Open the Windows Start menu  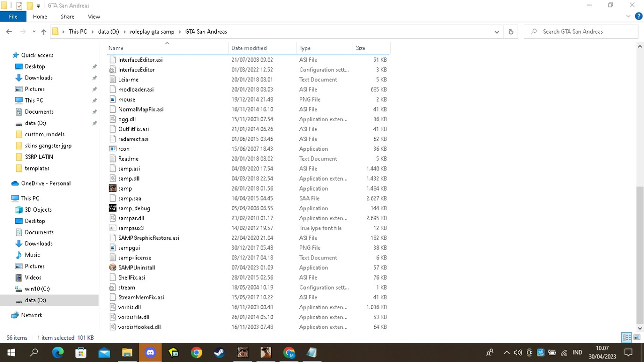tap(11, 352)
